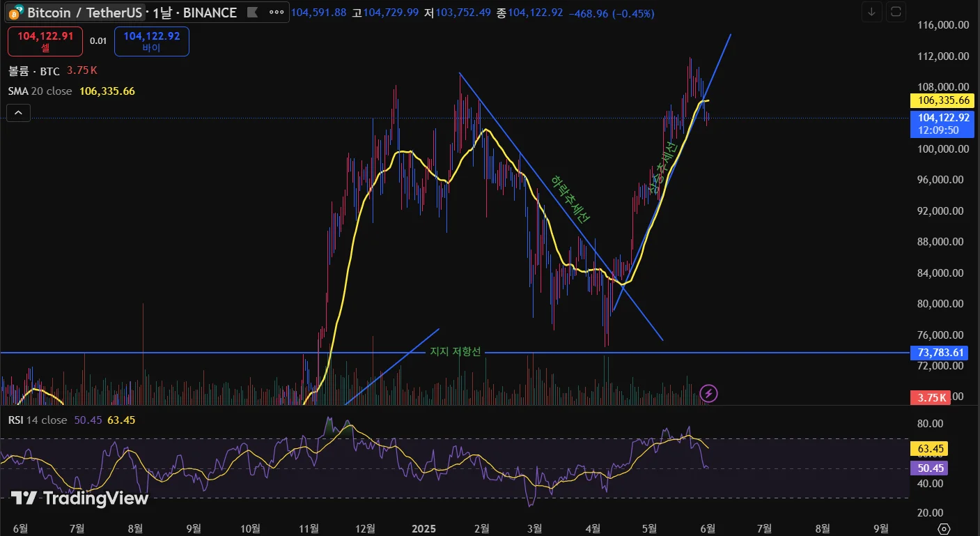This screenshot has width=980, height=536.
Task: Click the purple lightning bolt icon
Action: [x=708, y=393]
